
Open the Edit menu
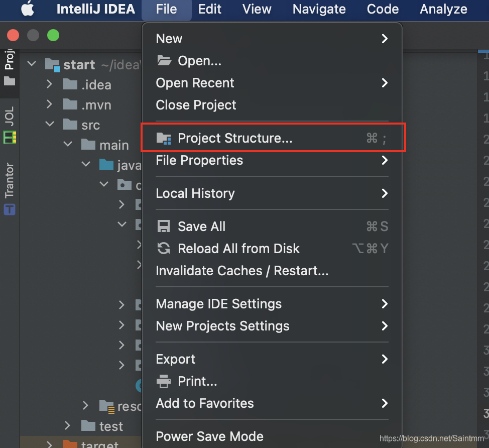(x=209, y=9)
